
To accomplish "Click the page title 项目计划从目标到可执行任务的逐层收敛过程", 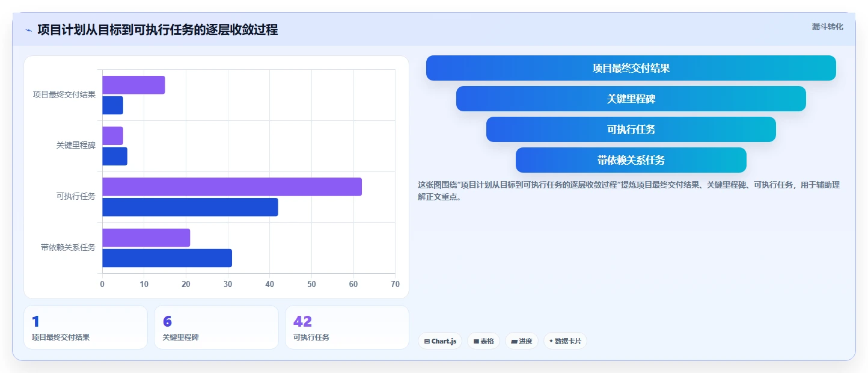I will (157, 30).
